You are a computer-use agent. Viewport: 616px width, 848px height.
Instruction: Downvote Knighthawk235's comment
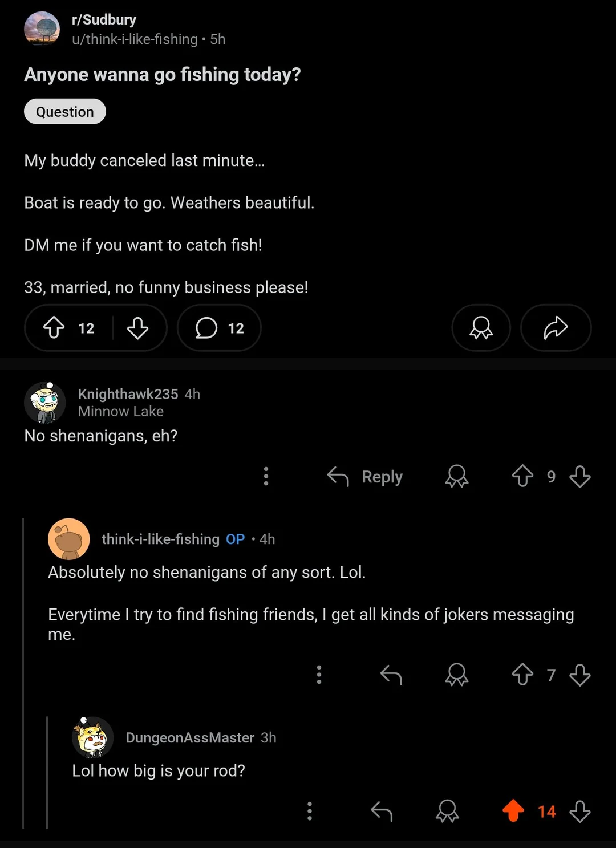pyautogui.click(x=580, y=476)
